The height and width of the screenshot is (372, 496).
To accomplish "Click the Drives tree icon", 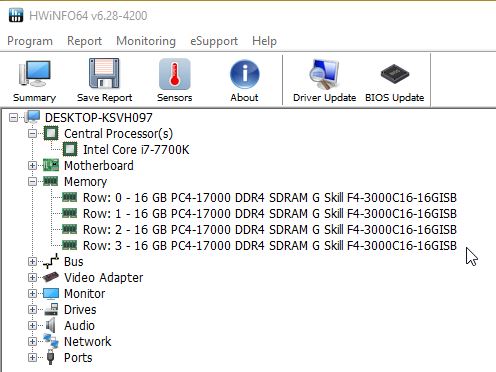I will tap(51, 309).
